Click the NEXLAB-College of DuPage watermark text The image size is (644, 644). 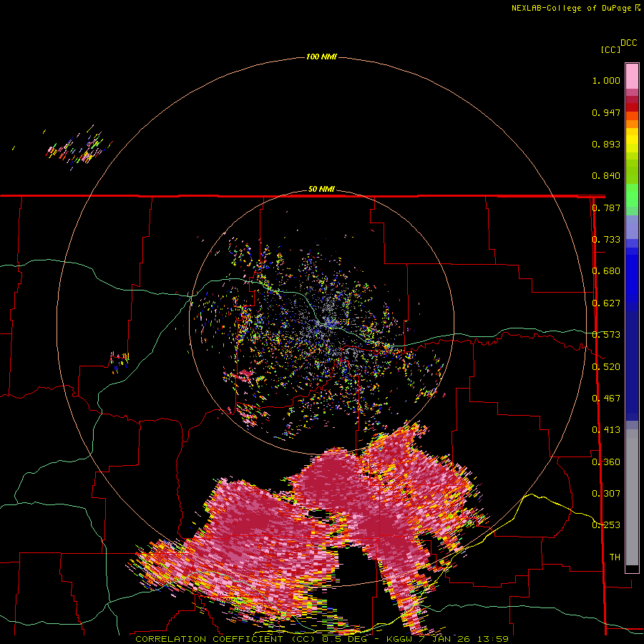pos(576,8)
